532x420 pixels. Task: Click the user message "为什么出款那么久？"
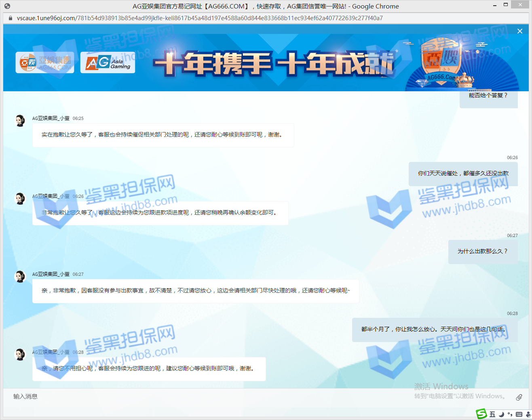click(x=482, y=251)
